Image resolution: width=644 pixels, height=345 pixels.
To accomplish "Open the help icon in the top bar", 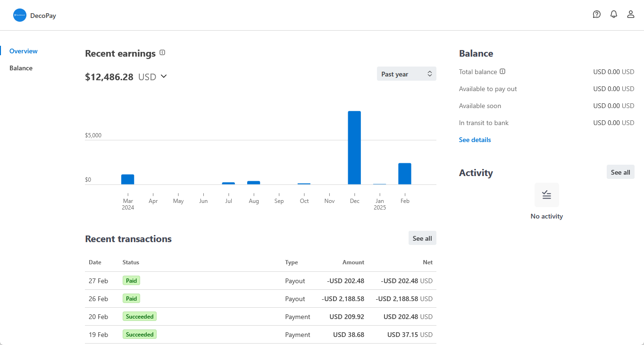I will [596, 14].
